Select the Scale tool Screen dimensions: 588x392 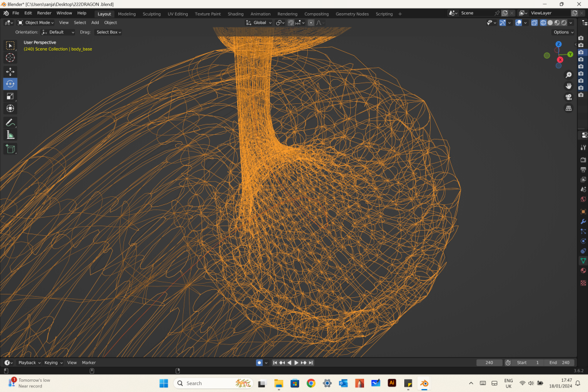click(10, 96)
